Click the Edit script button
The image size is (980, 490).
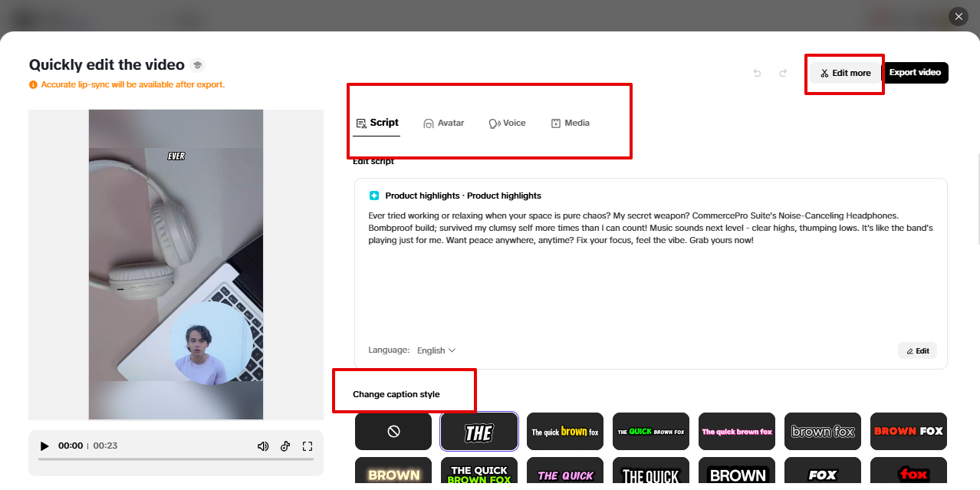917,350
